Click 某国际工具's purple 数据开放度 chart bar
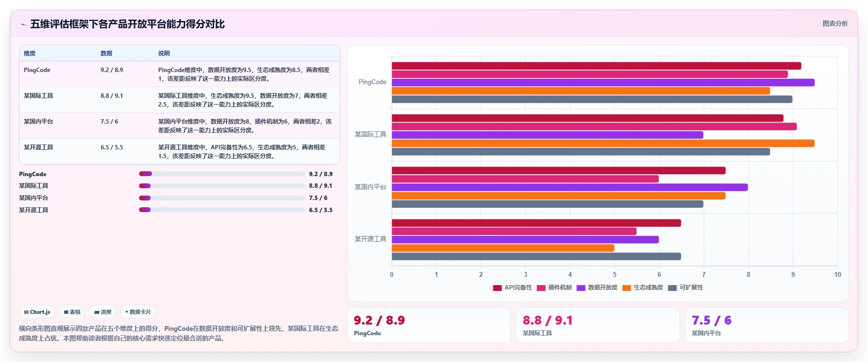 547,135
